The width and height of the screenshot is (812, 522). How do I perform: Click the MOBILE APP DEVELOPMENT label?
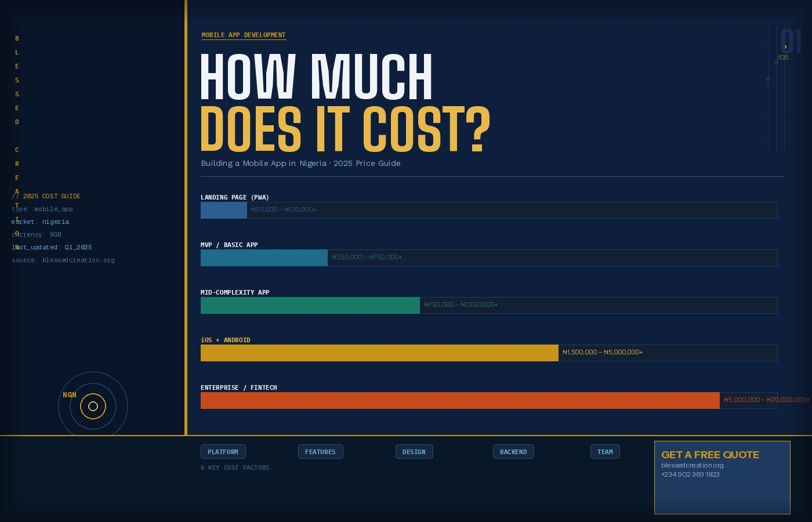click(244, 35)
